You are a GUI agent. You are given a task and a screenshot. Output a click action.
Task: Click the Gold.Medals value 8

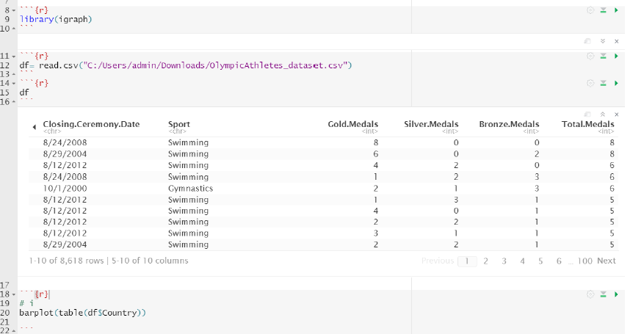376,143
